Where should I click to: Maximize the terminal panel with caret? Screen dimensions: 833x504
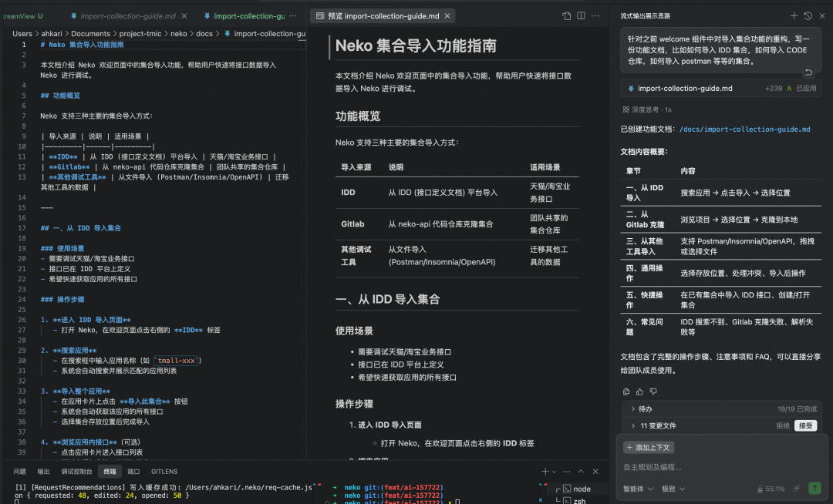(x=582, y=471)
